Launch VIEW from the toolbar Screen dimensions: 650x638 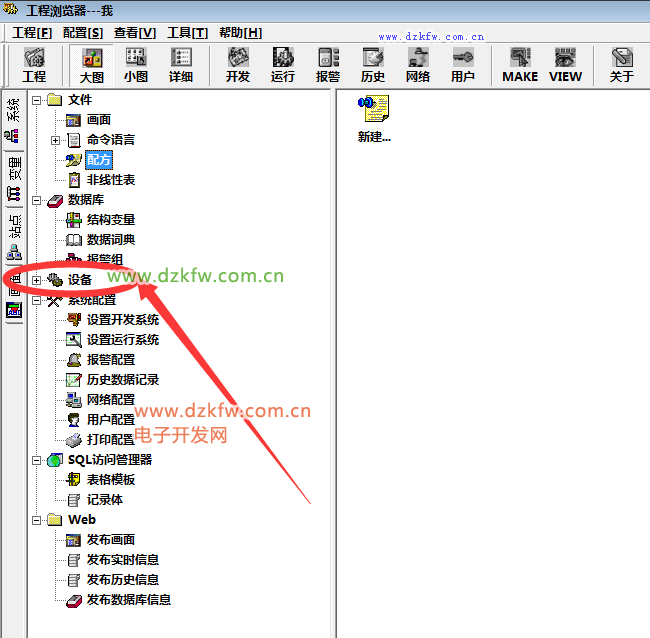point(565,65)
